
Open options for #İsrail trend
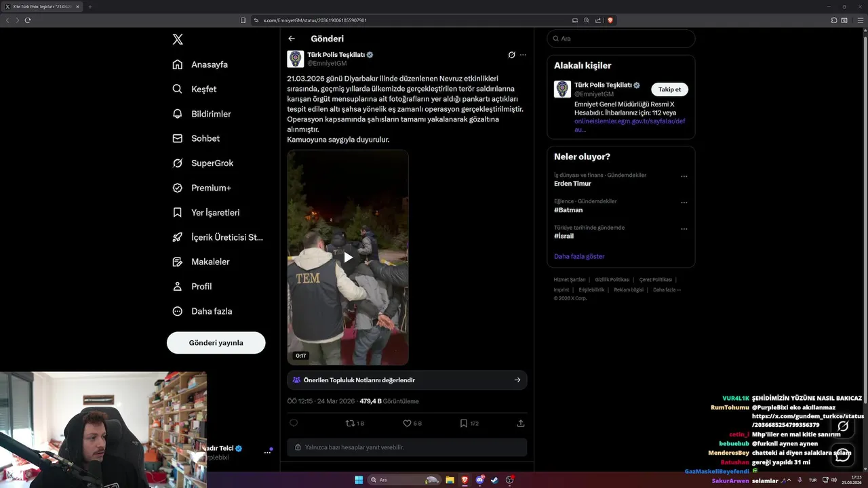[684, 229]
